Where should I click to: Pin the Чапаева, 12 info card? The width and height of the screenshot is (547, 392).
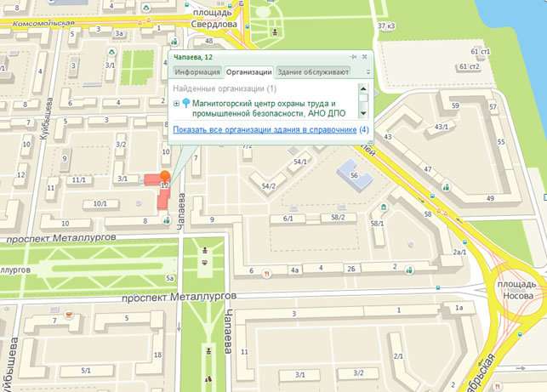click(x=354, y=57)
